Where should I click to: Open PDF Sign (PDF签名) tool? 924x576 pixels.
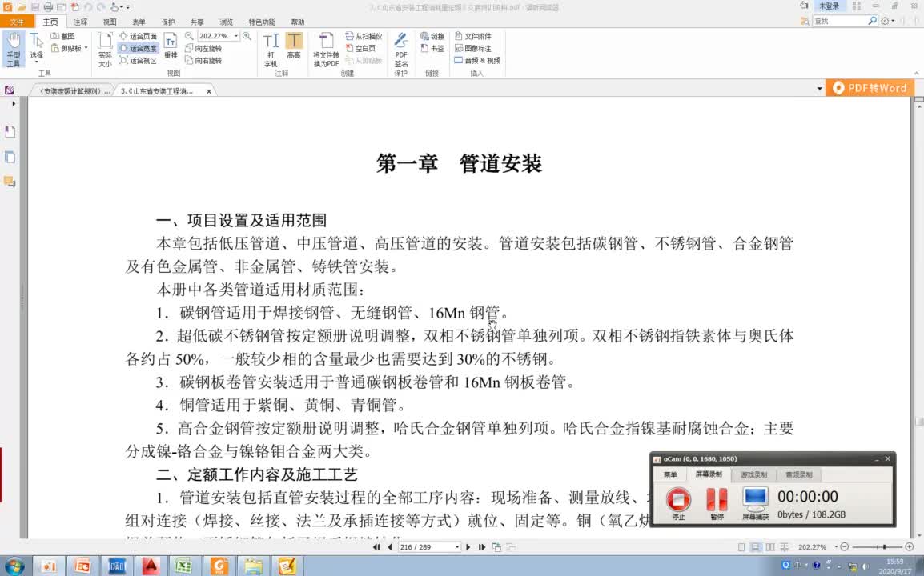click(401, 50)
